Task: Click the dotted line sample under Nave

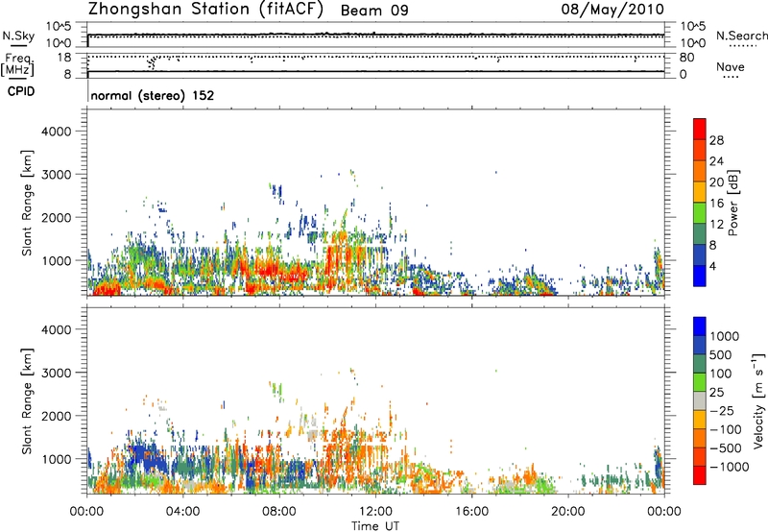Action: click(731, 77)
